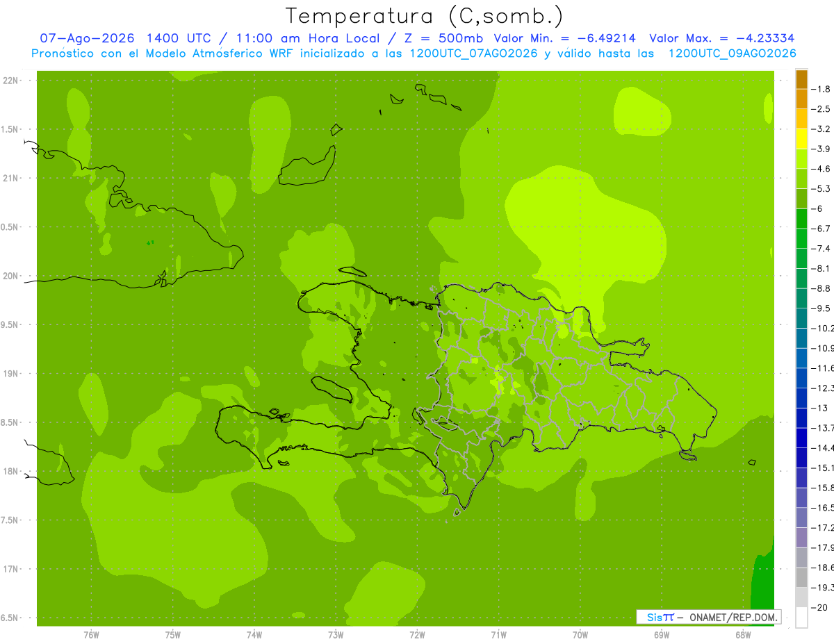Pick the light green swatch between -4.6 and -5.3

coord(801,179)
